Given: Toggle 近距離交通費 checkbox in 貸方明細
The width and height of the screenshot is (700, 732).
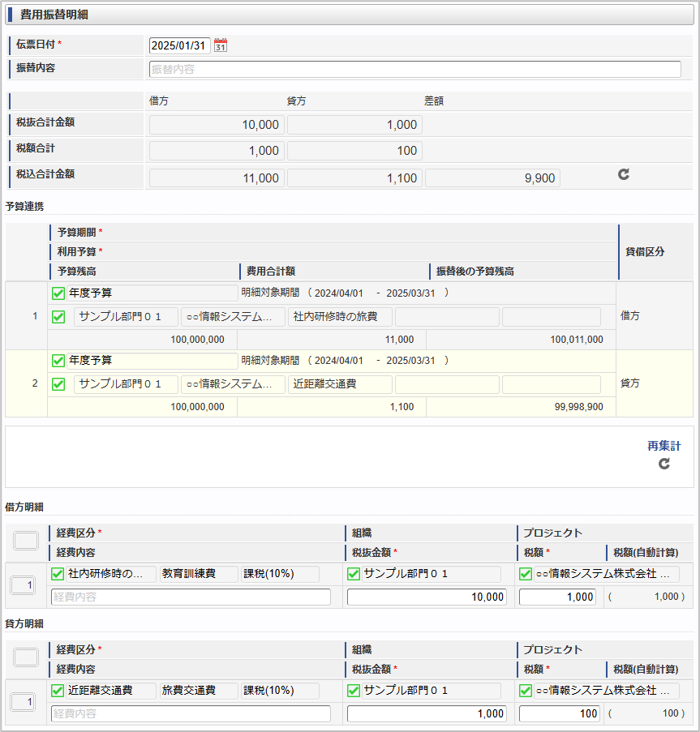Looking at the screenshot, I should (x=58, y=691).
